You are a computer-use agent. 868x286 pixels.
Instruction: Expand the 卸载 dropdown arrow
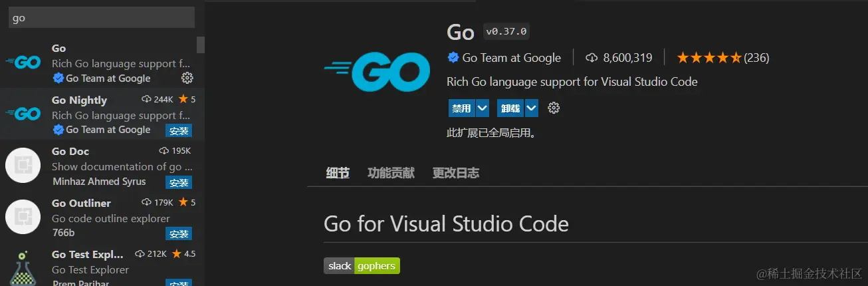click(532, 108)
